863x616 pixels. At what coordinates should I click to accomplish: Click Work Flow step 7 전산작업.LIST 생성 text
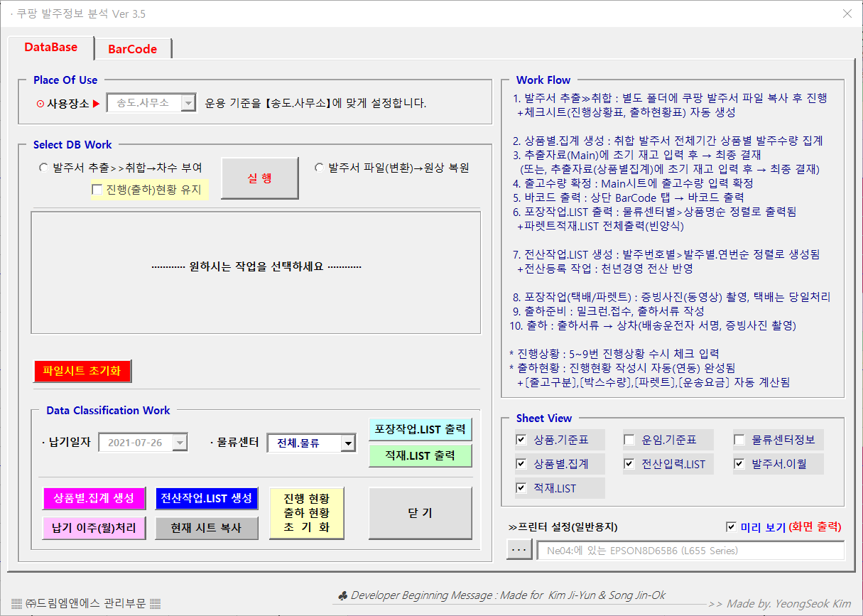(666, 254)
